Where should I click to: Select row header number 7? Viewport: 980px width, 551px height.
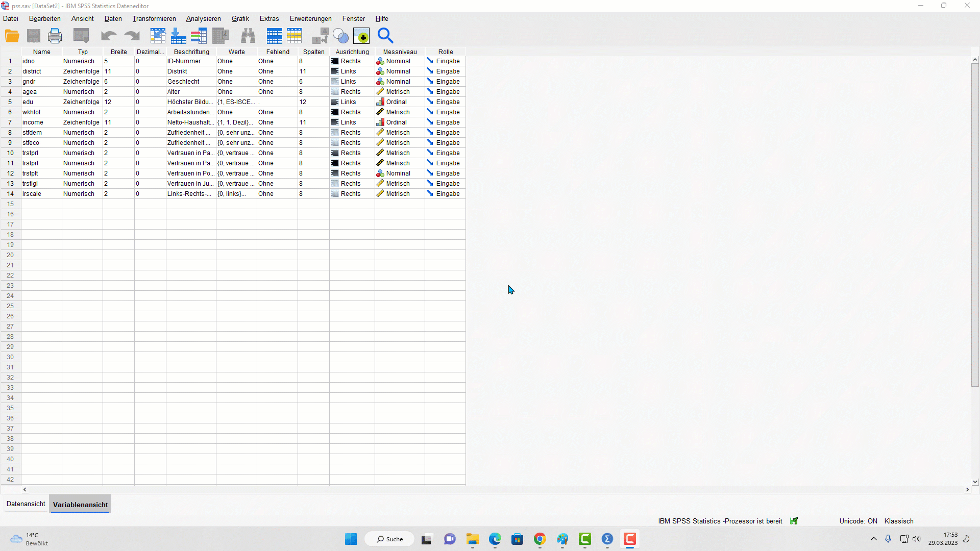(10, 122)
